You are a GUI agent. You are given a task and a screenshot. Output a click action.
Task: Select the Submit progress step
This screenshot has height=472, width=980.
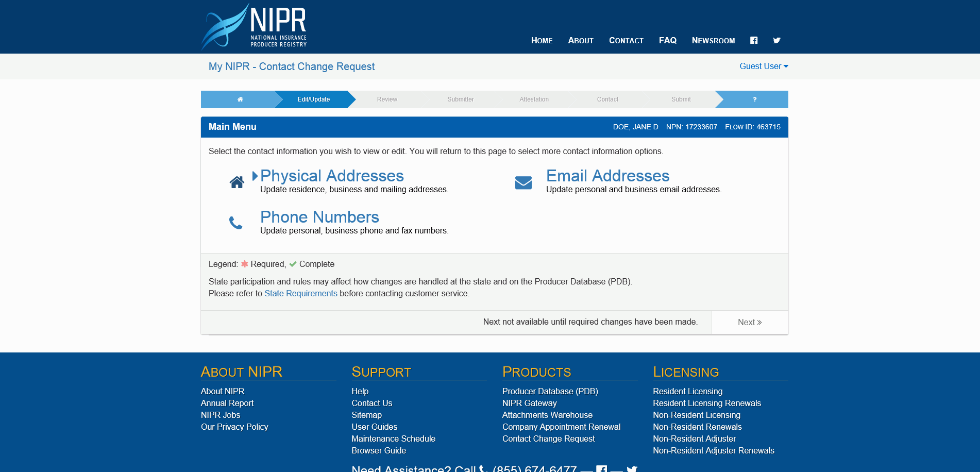tap(681, 99)
